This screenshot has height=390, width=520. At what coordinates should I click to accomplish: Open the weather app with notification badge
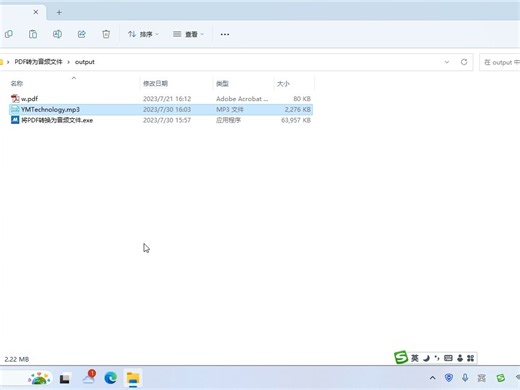[x=89, y=377]
